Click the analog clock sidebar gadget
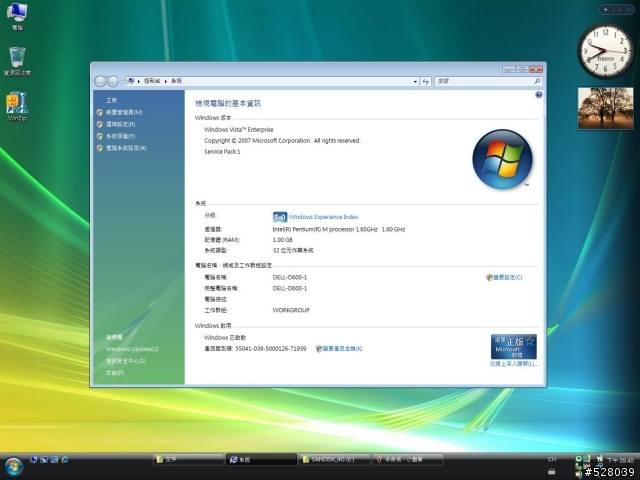 tap(605, 51)
